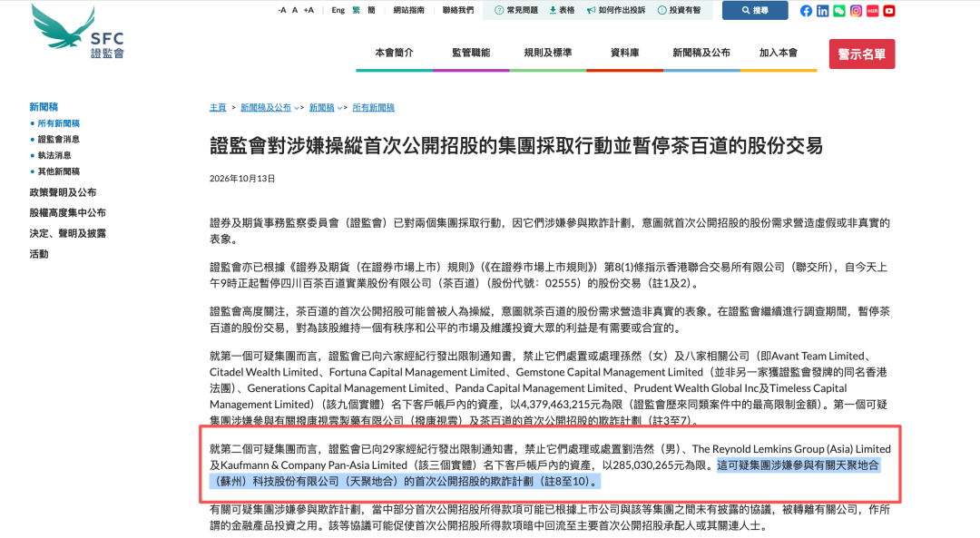Image resolution: width=980 pixels, height=538 pixels.
Task: Open 活動 sidebar item
Action: point(39,254)
